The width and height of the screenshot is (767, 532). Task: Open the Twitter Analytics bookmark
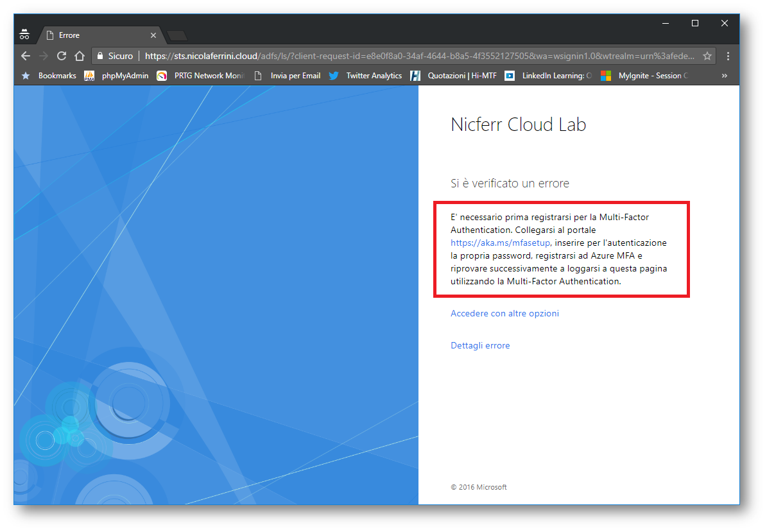click(x=365, y=75)
